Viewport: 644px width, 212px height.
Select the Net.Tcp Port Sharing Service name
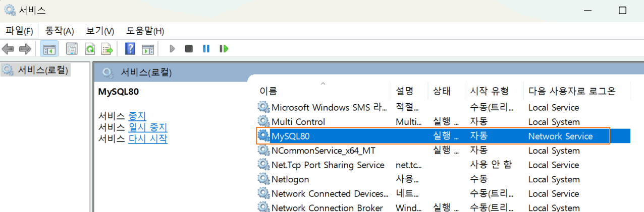pyautogui.click(x=328, y=165)
